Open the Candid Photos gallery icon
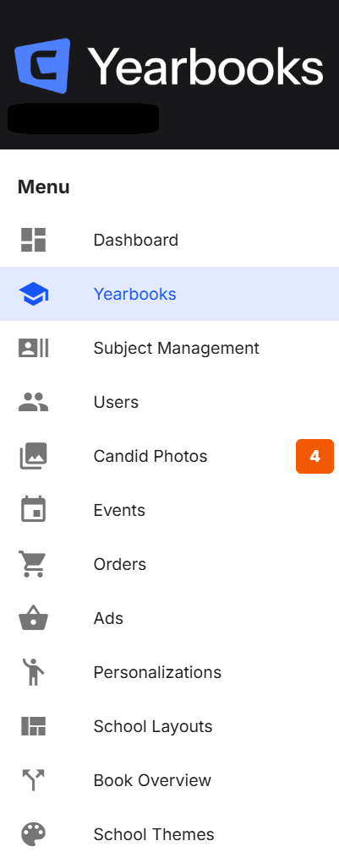Viewport: 339px width, 868px height. (x=33, y=456)
